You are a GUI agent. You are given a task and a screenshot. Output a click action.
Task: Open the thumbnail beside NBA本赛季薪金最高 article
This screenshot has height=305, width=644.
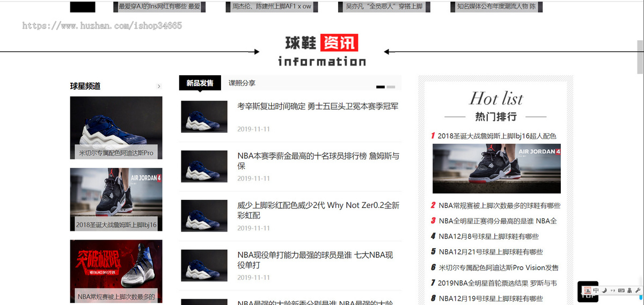[204, 166]
